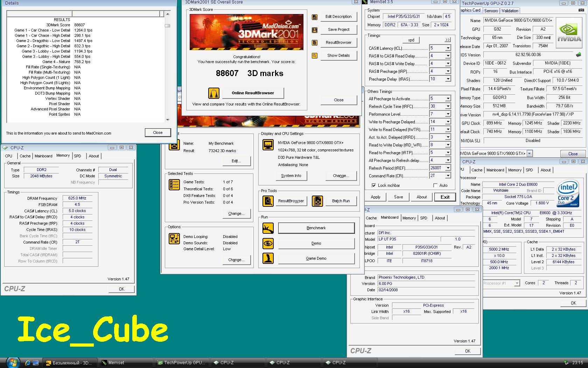Click the Memset taskbar button

[126, 363]
